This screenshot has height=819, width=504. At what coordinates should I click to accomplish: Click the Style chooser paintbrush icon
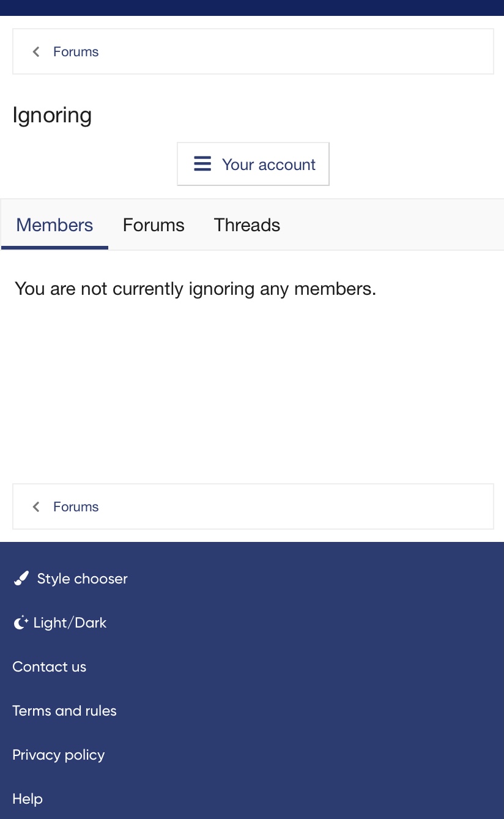tap(21, 579)
